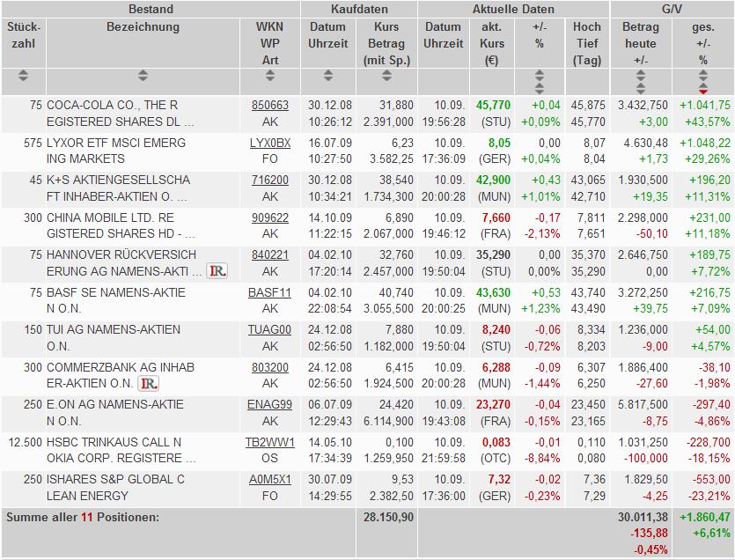
Task: Click Commerzbank current price 6,288
Action: (x=496, y=367)
